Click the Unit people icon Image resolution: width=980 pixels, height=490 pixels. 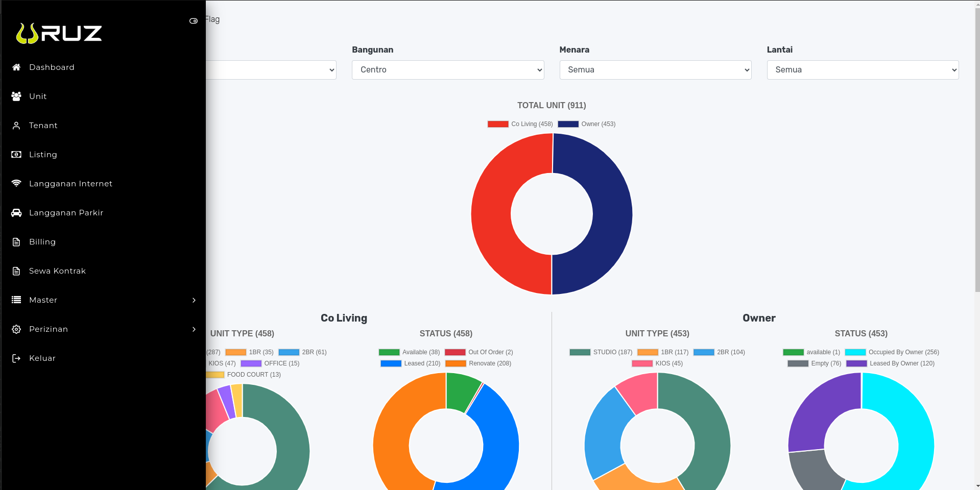16,96
